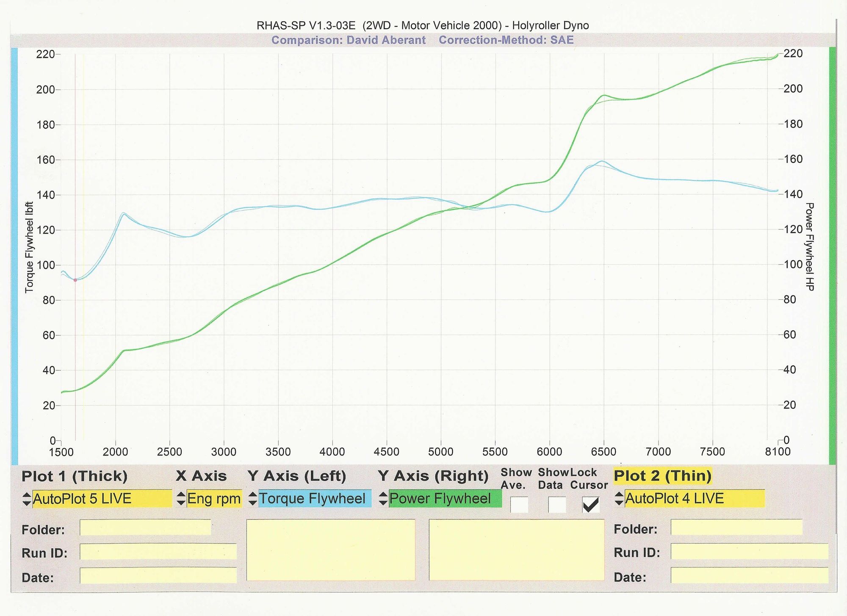Viewport: 847px width, 616px height.
Task: Click the Plot 1 Folder field
Action: [145, 528]
